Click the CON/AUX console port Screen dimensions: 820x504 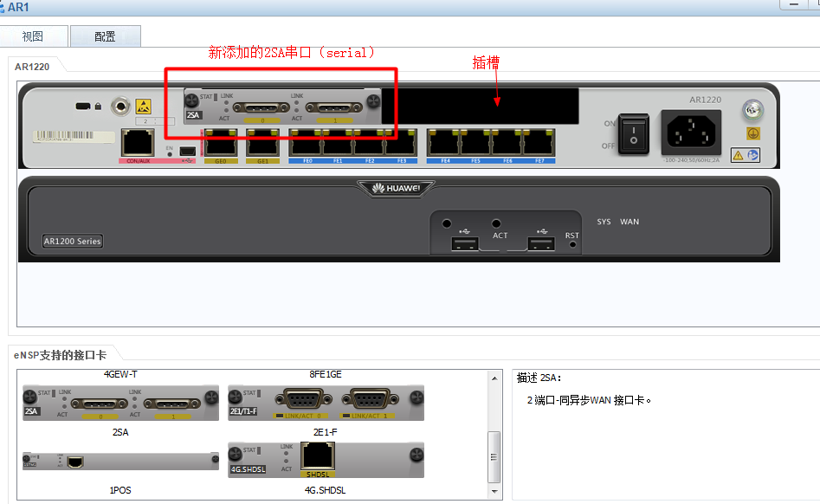pos(138,143)
